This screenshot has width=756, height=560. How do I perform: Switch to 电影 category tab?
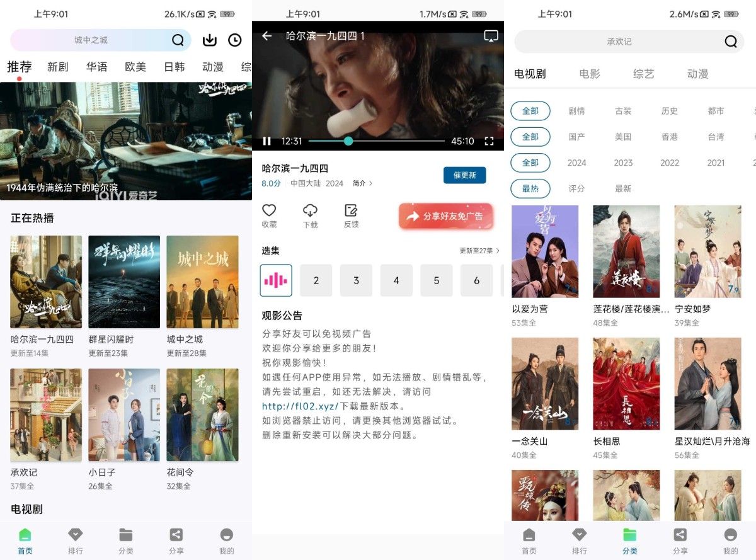coord(590,74)
